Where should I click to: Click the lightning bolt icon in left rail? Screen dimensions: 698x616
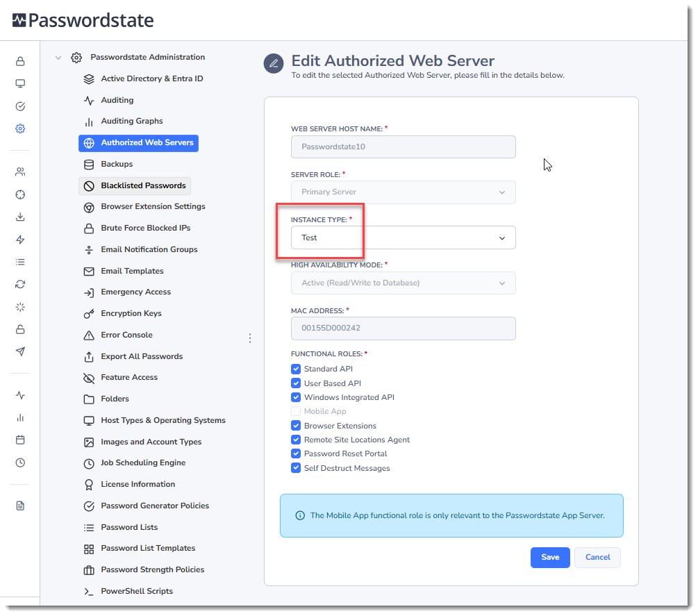pyautogui.click(x=20, y=240)
